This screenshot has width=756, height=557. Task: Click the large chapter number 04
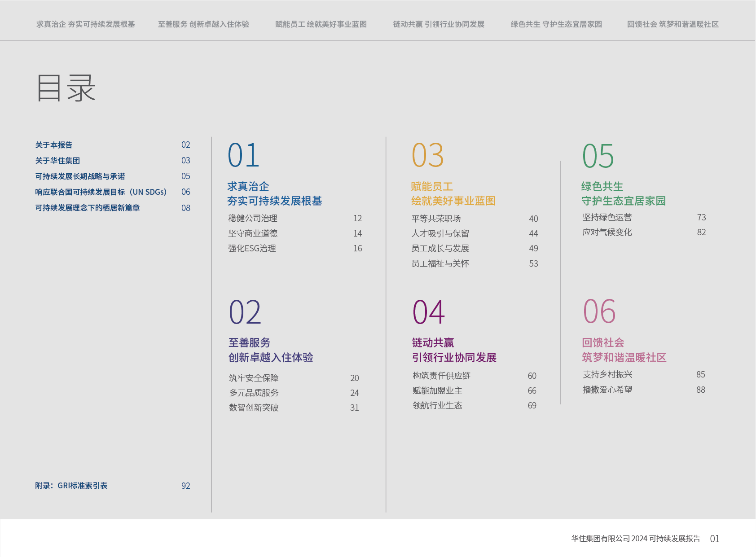[429, 312]
